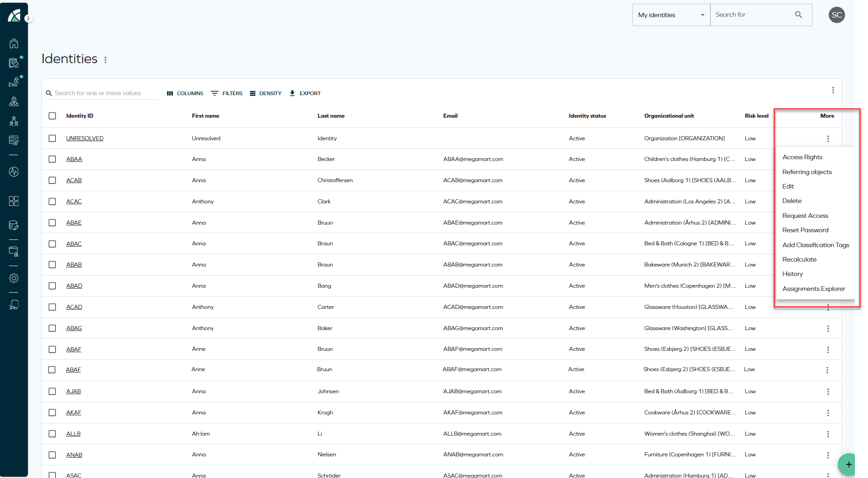Viewport: 868px width, 478px height.
Task: Expand the collapsed sidebar with the chevron arrow
Action: pos(28,18)
